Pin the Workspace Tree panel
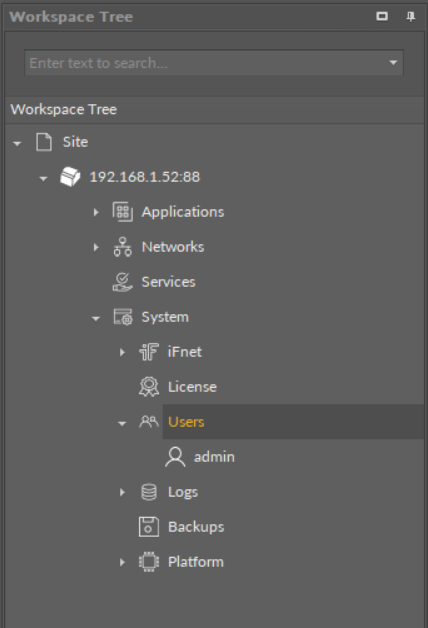 (410, 16)
